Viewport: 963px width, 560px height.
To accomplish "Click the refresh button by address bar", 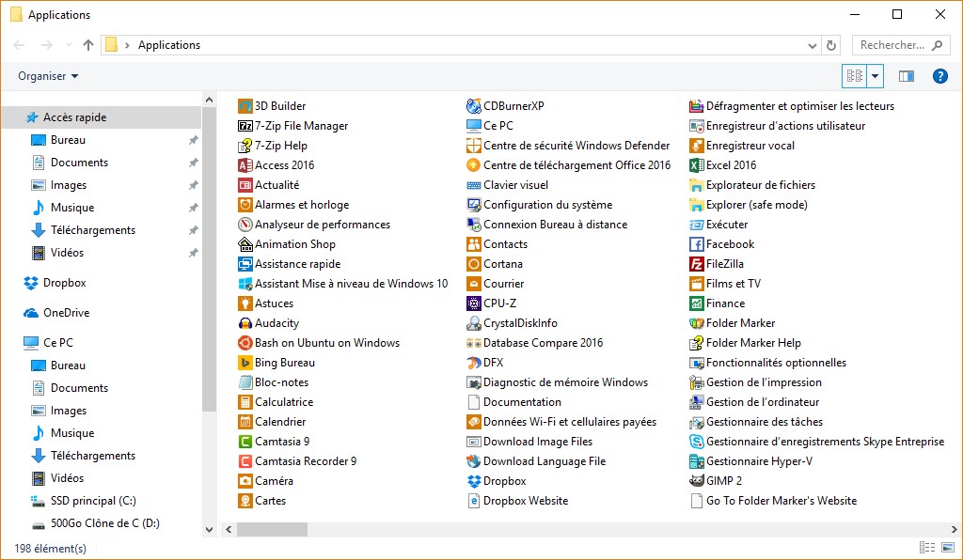I will pyautogui.click(x=830, y=45).
